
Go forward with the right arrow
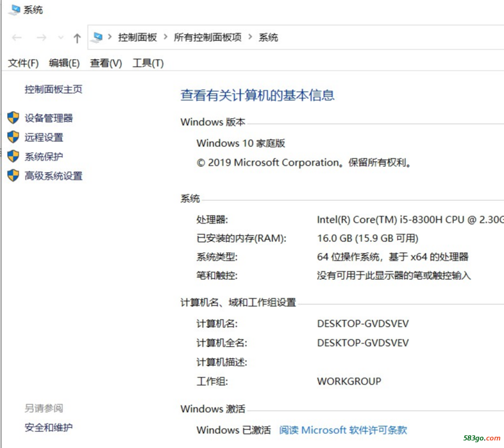tap(42, 38)
